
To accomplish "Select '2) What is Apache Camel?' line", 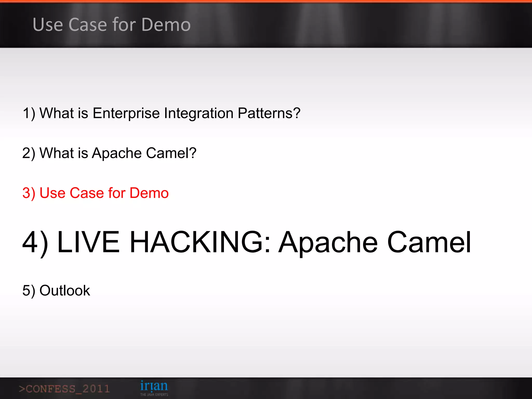I will coord(109,153).
